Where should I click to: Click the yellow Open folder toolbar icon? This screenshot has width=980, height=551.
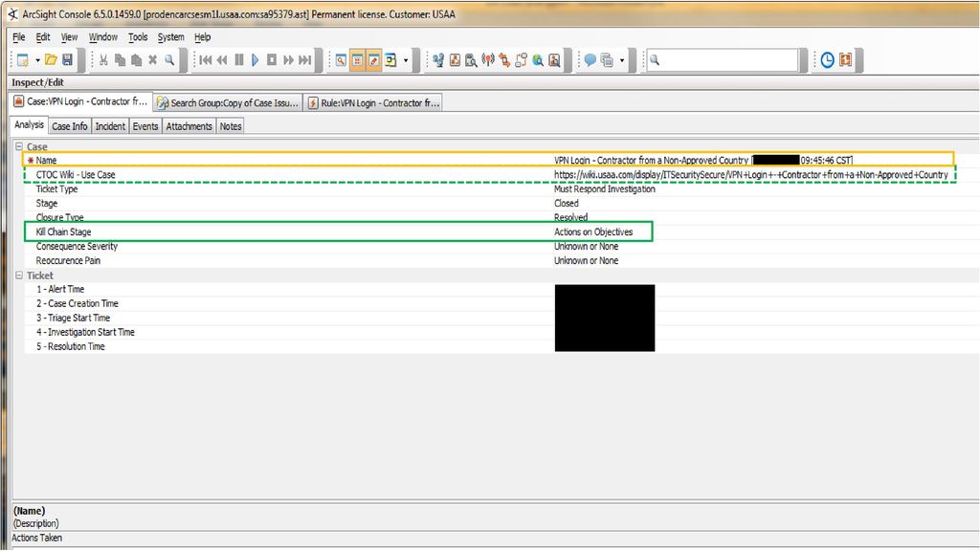tap(52, 60)
